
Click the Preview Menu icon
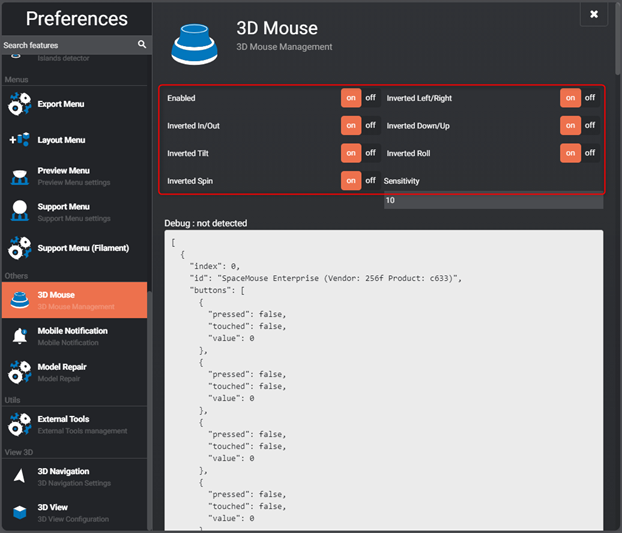[x=19, y=176]
